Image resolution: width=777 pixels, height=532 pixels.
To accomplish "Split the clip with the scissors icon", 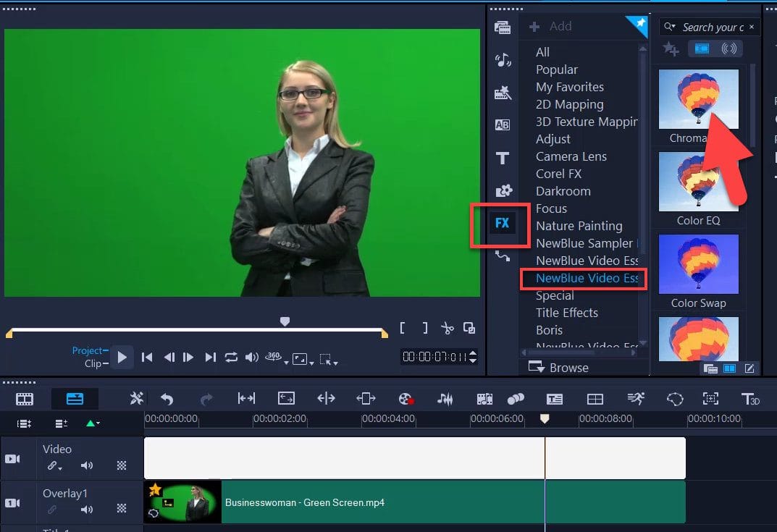I will click(449, 327).
